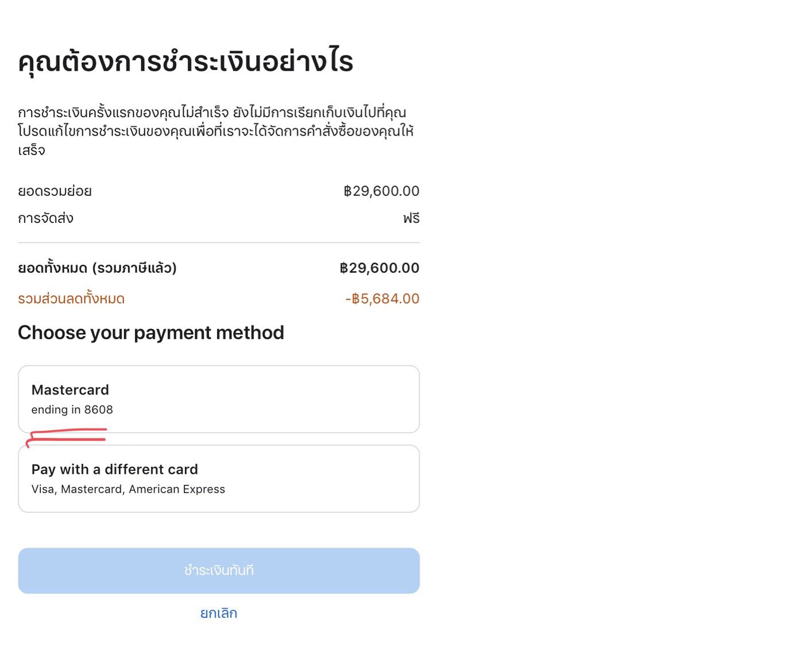Click the 'Pay with a different card' title text
The image size is (812, 665).
pos(114,469)
